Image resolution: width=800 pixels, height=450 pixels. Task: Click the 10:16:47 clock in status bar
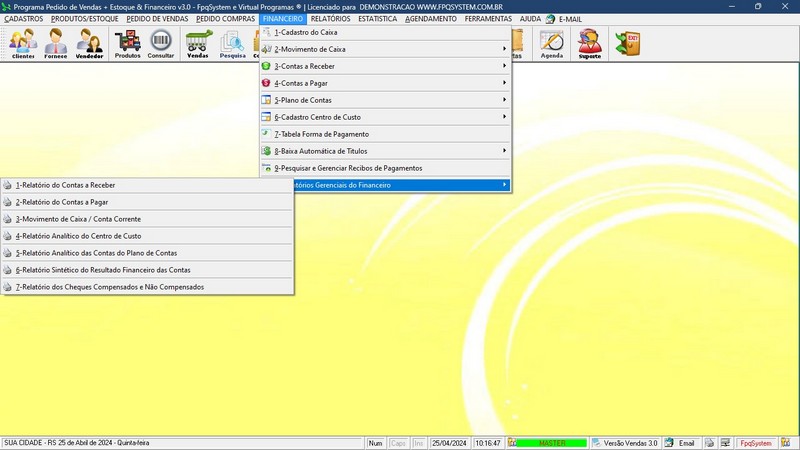point(488,443)
